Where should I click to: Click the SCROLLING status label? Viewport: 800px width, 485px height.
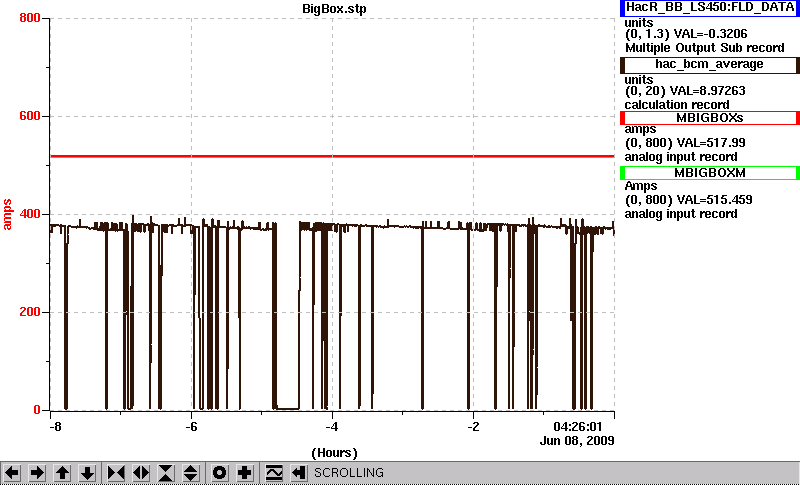point(348,473)
